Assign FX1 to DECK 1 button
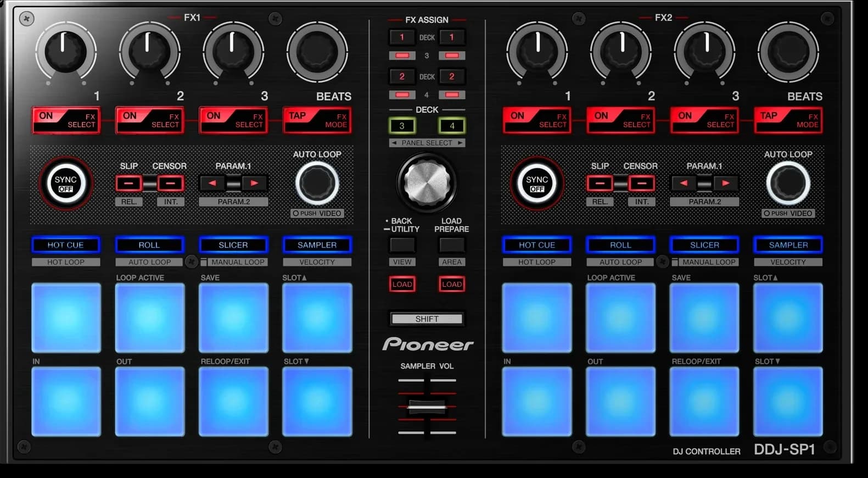 [x=402, y=37]
